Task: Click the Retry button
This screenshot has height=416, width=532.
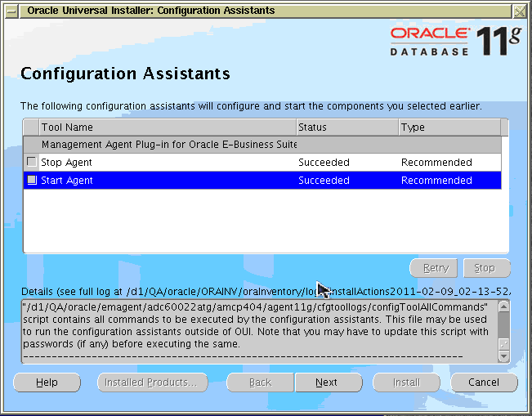Action: pos(434,268)
